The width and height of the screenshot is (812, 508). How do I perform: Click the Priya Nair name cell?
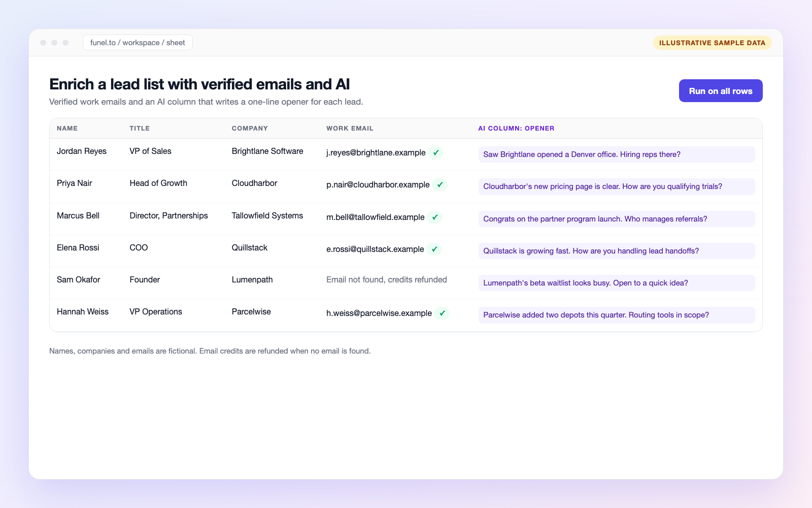click(x=75, y=183)
